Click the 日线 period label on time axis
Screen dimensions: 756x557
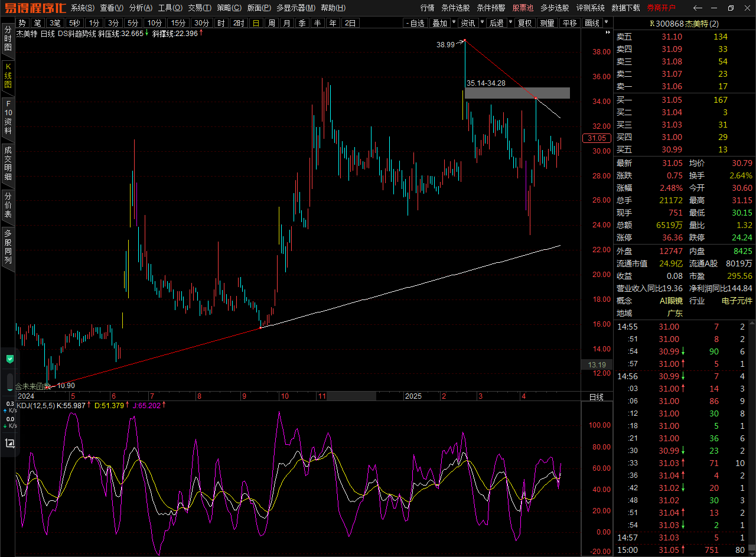[597, 397]
